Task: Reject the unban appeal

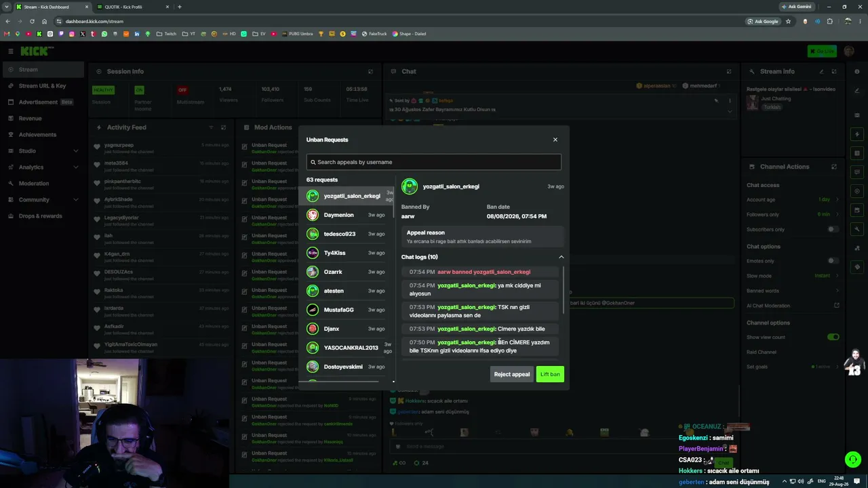Action: click(512, 374)
